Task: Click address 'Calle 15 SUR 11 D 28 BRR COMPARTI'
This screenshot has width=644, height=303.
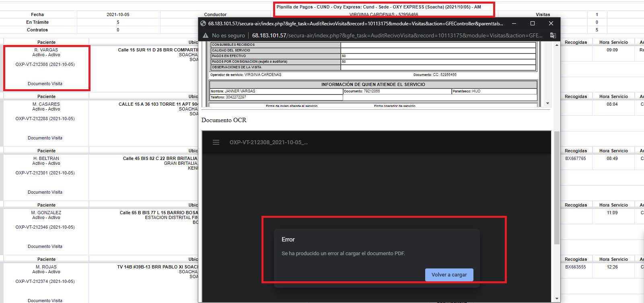Action: [158, 50]
